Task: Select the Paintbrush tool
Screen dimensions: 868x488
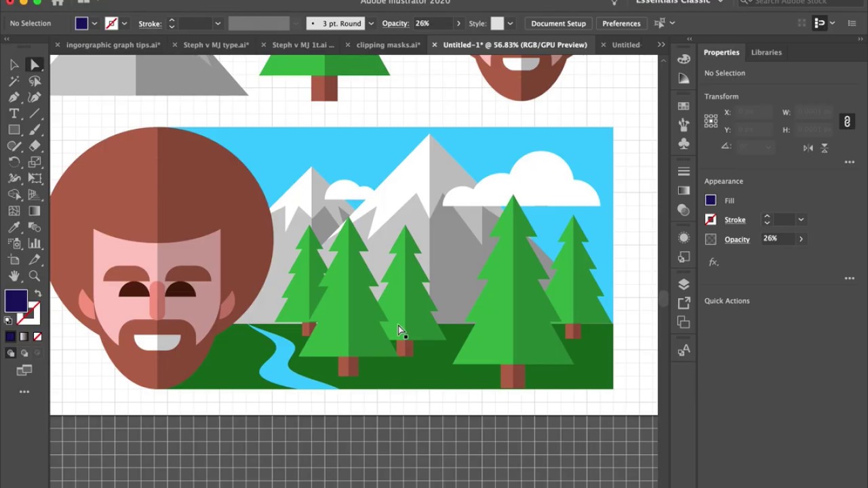Action: [35, 129]
